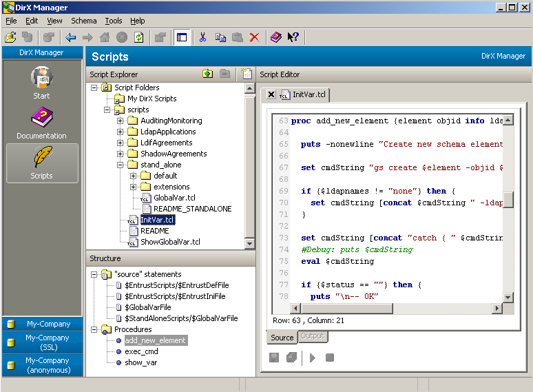The width and height of the screenshot is (533, 392).
Task: Open the Documentation view in sidebar
Action: [41, 123]
